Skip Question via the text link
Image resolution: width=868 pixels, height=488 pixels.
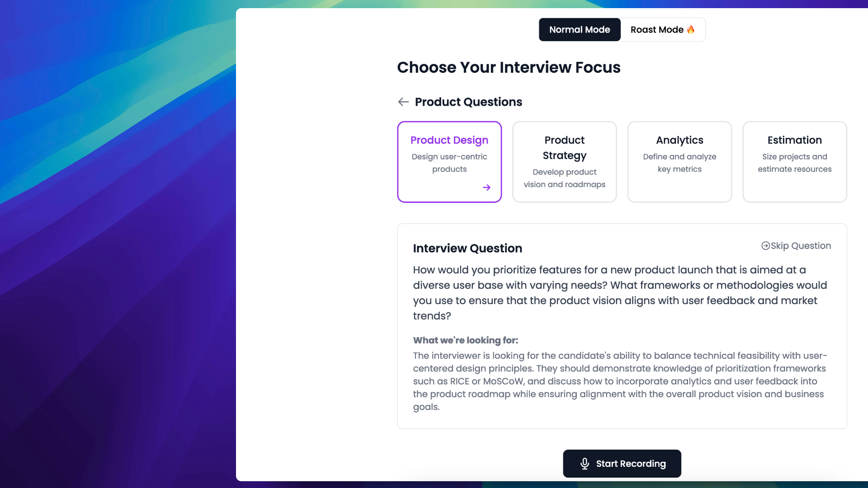801,246
